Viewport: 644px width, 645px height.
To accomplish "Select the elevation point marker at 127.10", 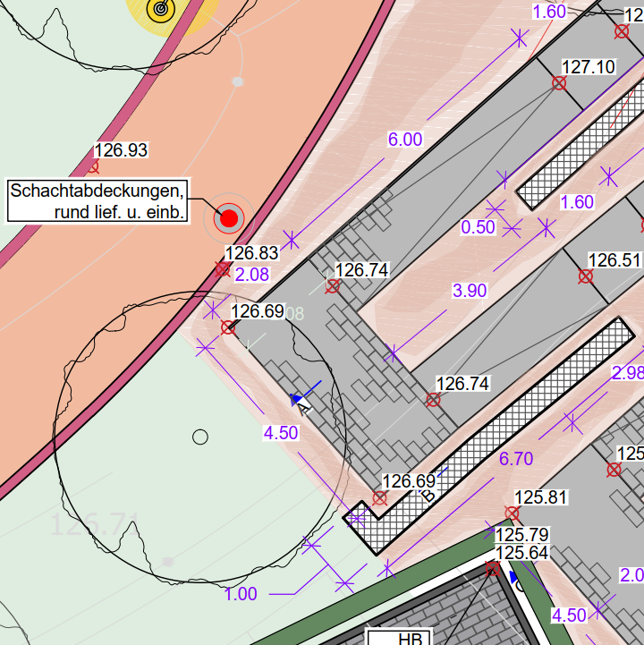I will [x=559, y=83].
